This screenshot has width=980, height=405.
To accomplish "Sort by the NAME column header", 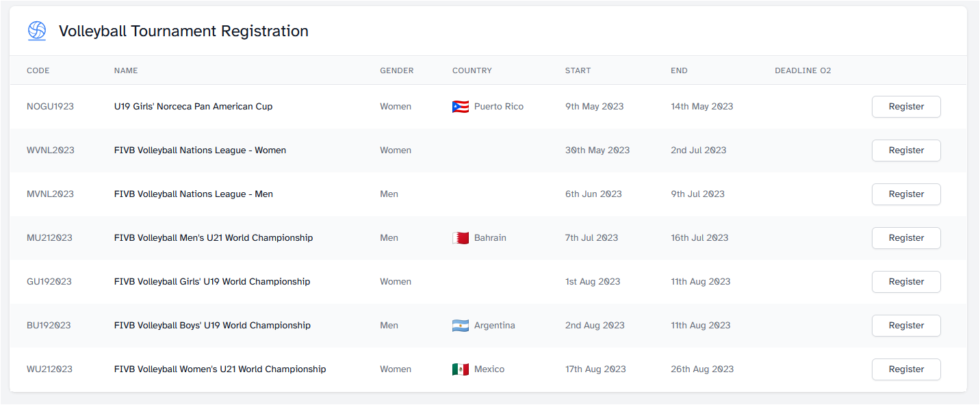I will (126, 70).
